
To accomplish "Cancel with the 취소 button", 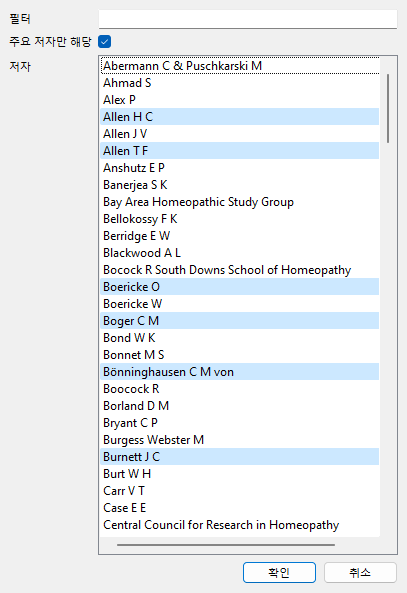I will point(360,572).
